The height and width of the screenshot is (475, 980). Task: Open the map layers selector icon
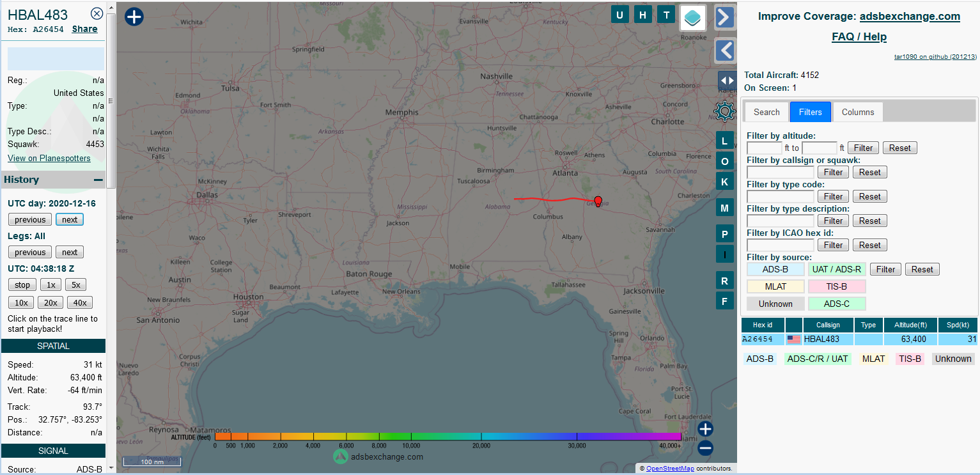(692, 17)
